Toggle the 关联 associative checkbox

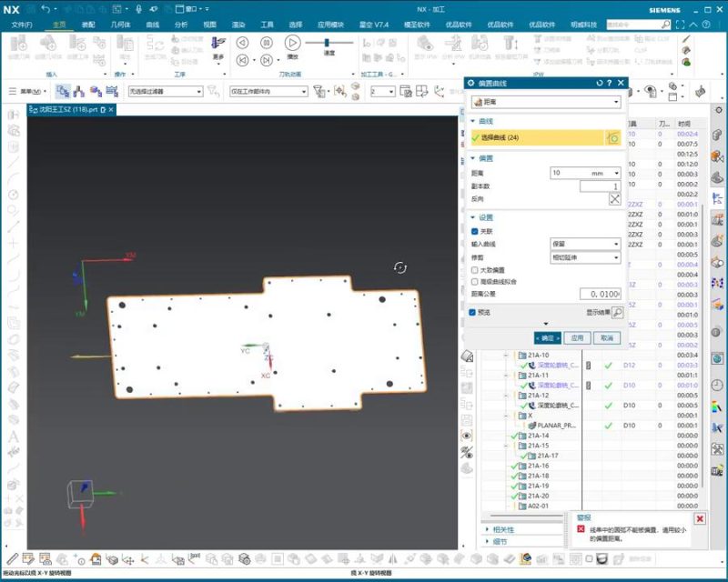(475, 232)
